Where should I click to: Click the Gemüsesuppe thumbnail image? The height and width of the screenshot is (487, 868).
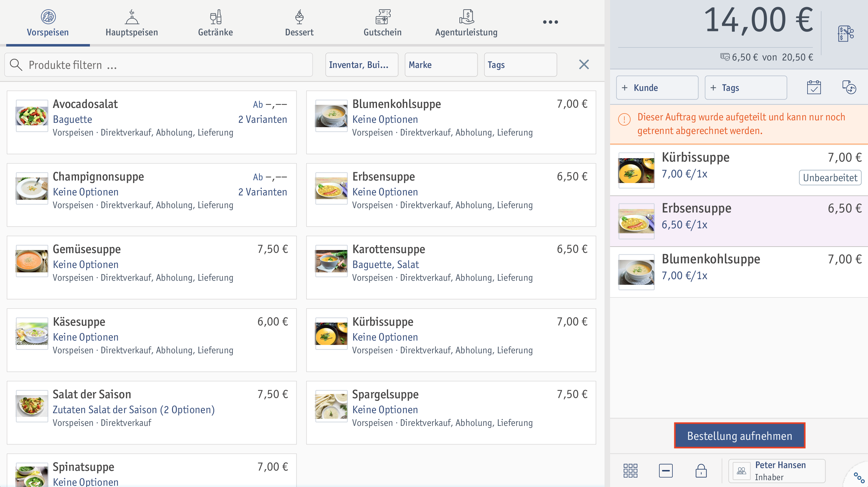pyautogui.click(x=32, y=261)
